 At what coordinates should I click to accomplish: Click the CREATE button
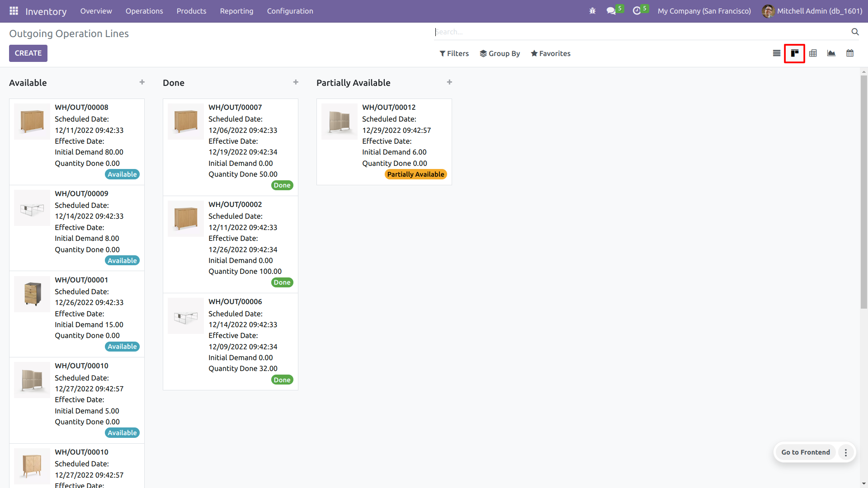click(28, 53)
